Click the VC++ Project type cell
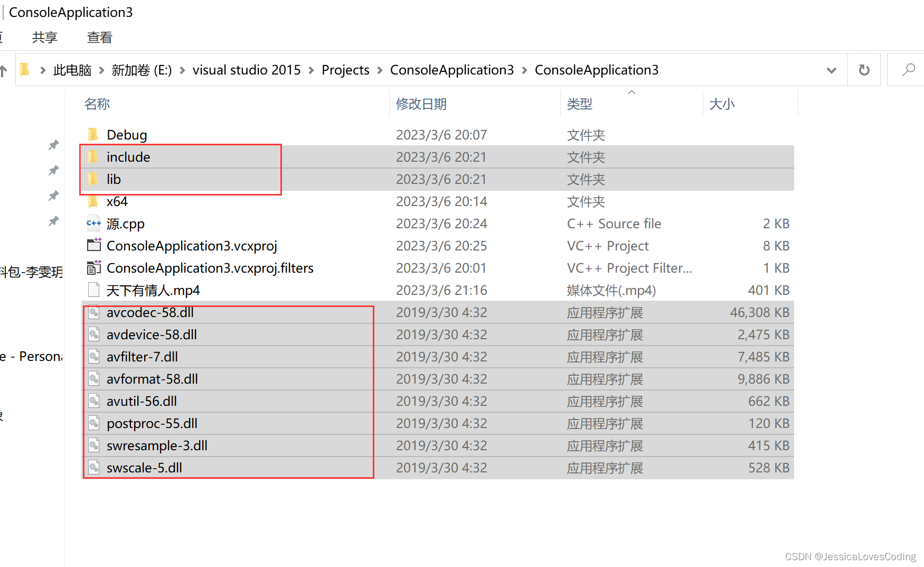The height and width of the screenshot is (567, 924). click(608, 246)
